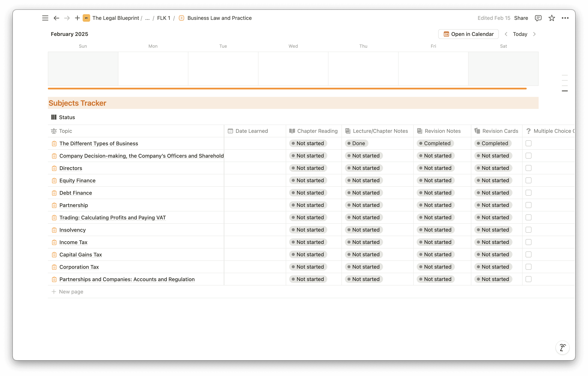This screenshot has height=376, width=588.
Task: Tick Multiple Choice checkbox for Directors row
Action: (x=528, y=168)
